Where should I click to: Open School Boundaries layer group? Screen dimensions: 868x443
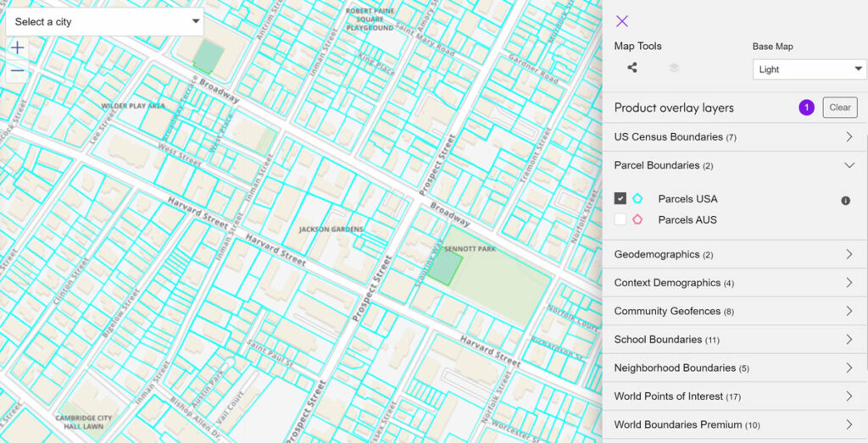click(x=849, y=340)
